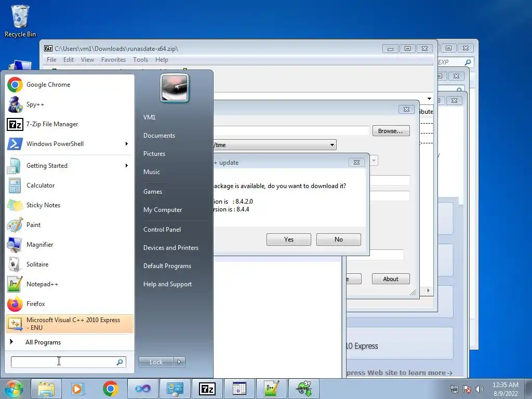Click the Lock button

[x=156, y=362]
